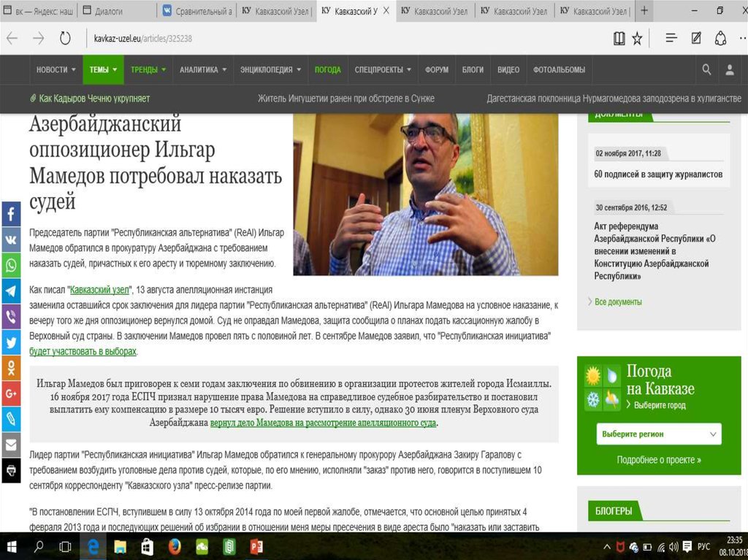Screen dimensions: 748x560
Task: Open the Выберите регион combo box
Action: coord(658,434)
